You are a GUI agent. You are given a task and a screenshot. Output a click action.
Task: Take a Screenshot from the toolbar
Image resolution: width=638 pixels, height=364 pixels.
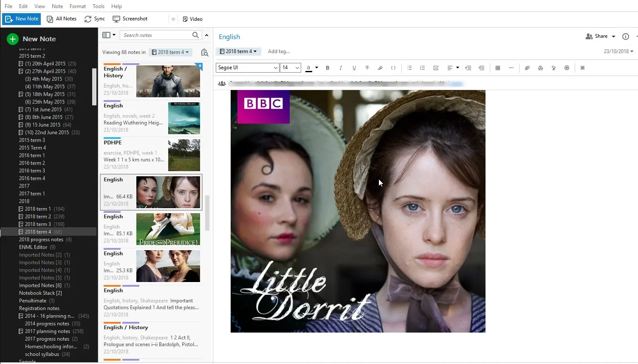pyautogui.click(x=130, y=19)
